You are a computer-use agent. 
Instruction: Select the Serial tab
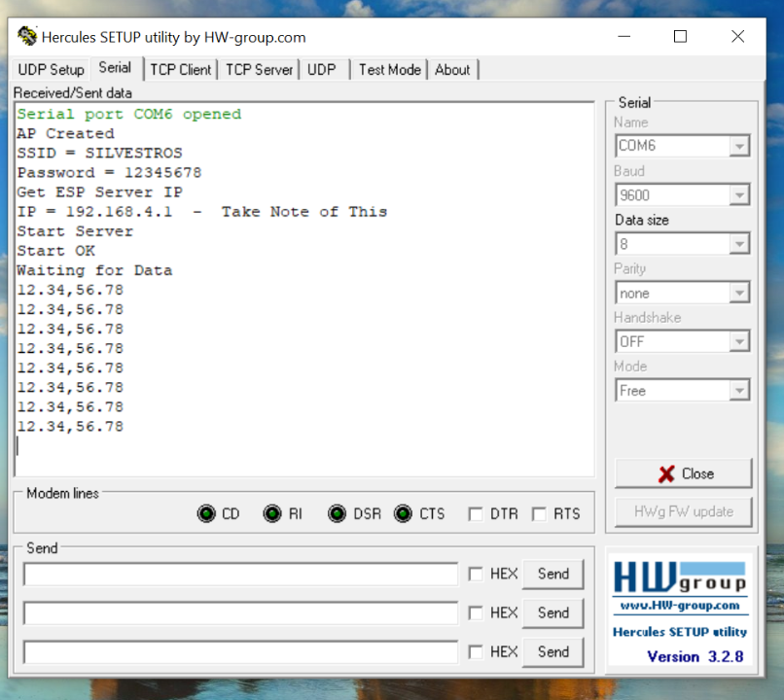click(115, 67)
